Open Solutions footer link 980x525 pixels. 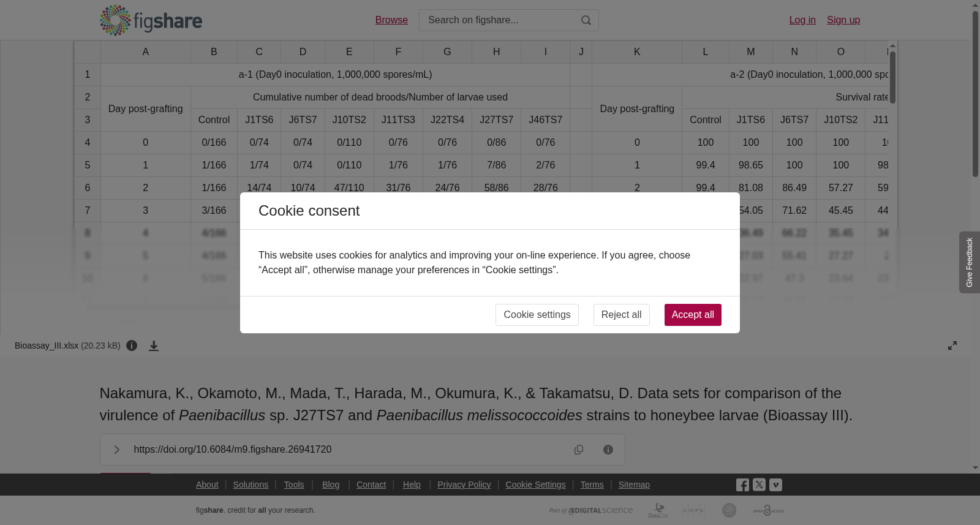click(251, 485)
